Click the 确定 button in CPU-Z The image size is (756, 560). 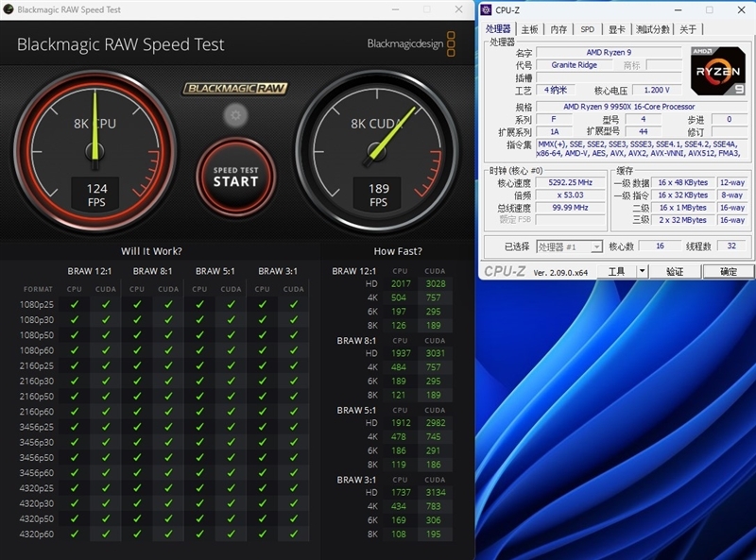(x=728, y=272)
